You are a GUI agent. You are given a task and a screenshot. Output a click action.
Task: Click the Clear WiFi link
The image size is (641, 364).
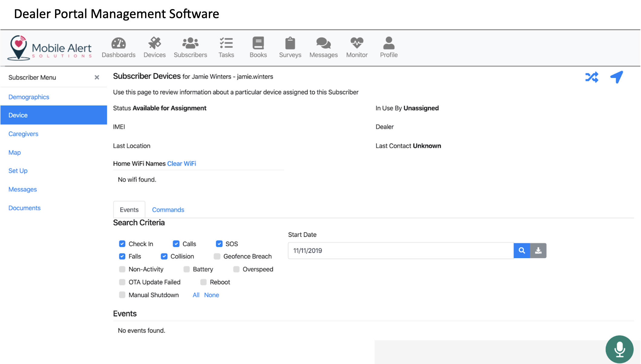click(x=181, y=163)
